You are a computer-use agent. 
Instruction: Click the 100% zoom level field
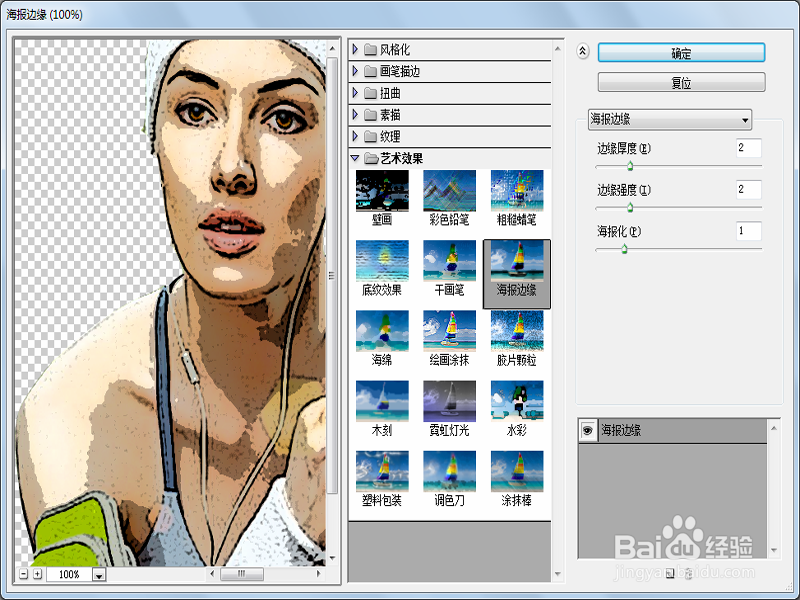pyautogui.click(x=69, y=574)
